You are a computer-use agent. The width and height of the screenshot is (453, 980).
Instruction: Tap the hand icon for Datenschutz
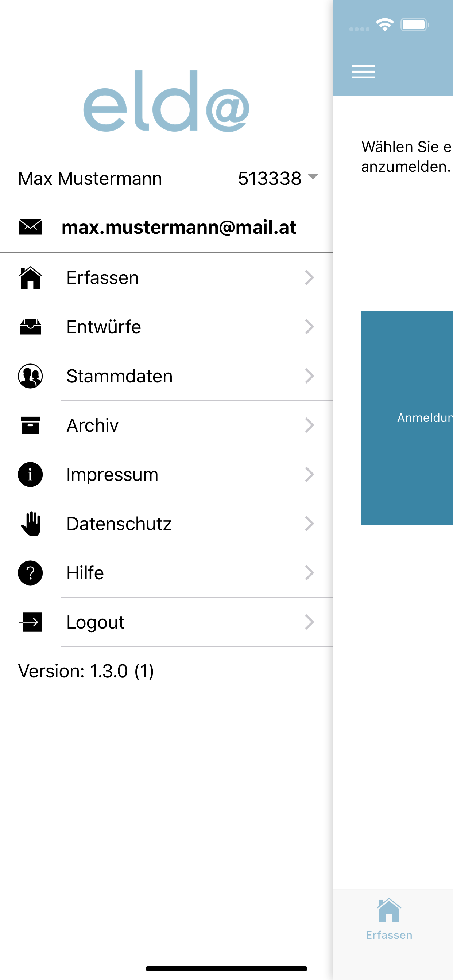(30, 524)
